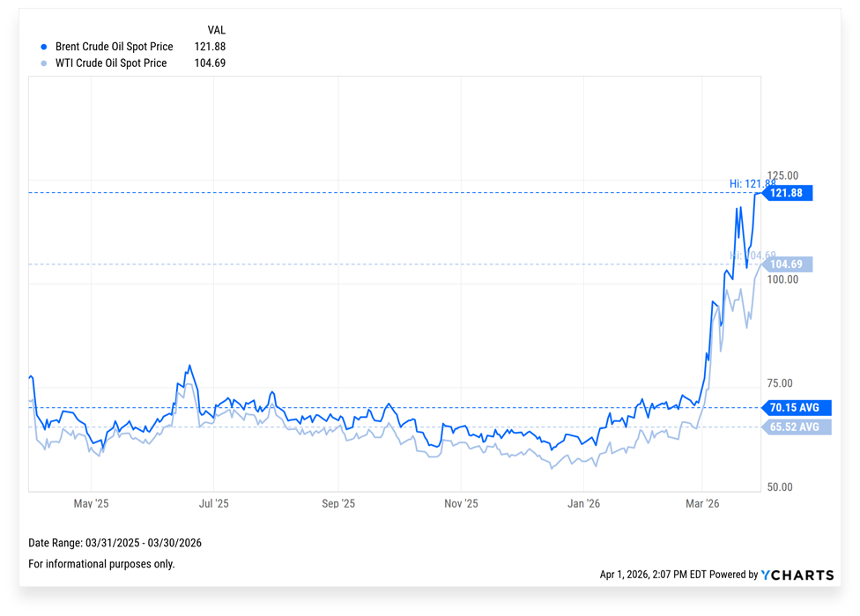Image resolution: width=860 pixels, height=616 pixels.
Task: Select the 70.15 AVG tag
Action: coord(791,408)
